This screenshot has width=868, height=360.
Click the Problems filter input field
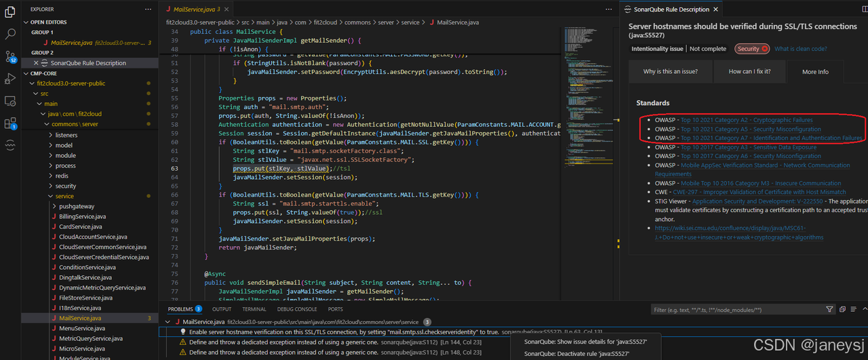coord(738,309)
